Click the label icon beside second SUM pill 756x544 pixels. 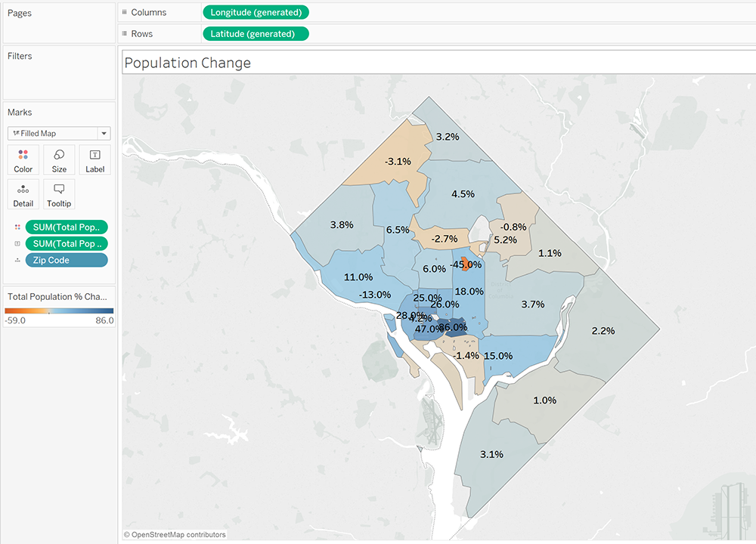coord(17,244)
